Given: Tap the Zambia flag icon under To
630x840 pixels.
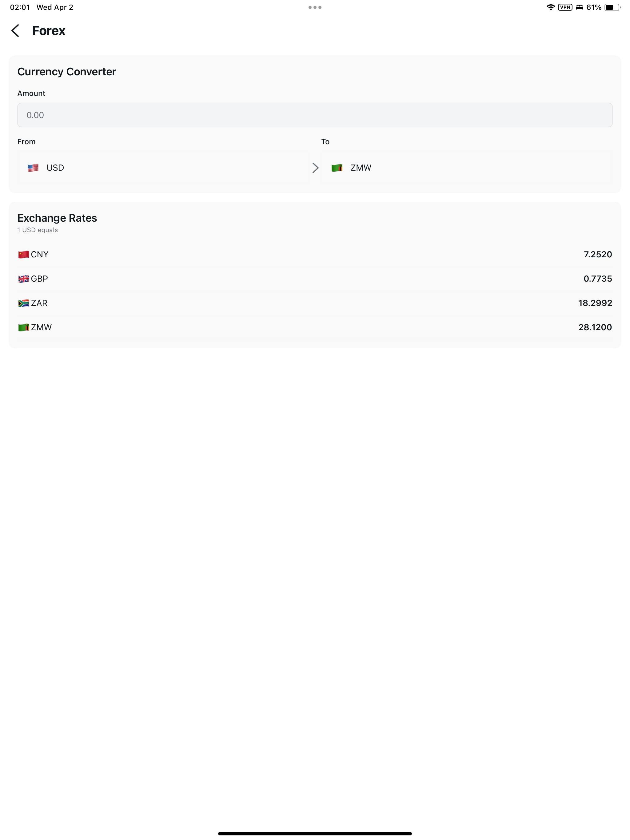Looking at the screenshot, I should 337,168.
